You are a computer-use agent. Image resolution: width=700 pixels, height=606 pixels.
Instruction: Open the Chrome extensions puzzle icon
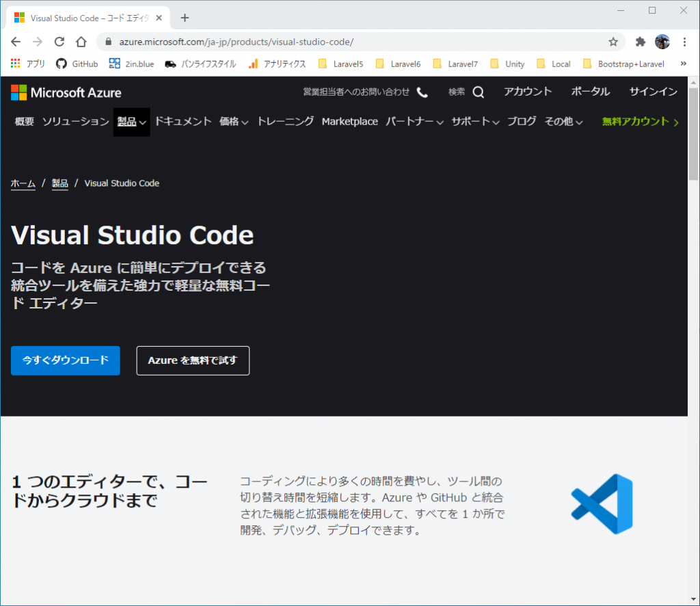click(641, 42)
